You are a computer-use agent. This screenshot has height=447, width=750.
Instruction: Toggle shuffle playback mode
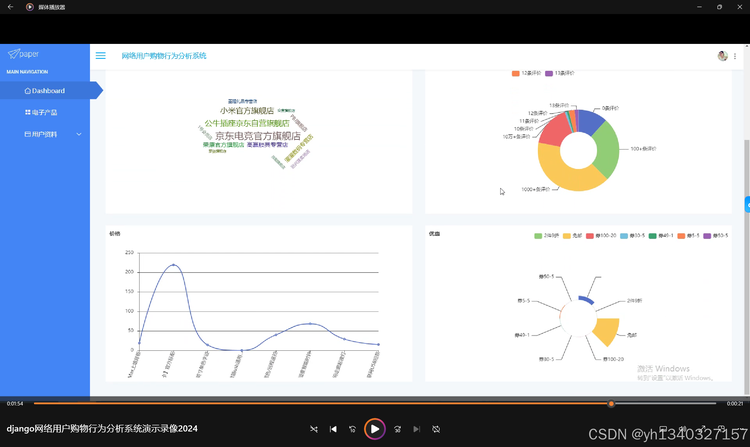coord(314,429)
